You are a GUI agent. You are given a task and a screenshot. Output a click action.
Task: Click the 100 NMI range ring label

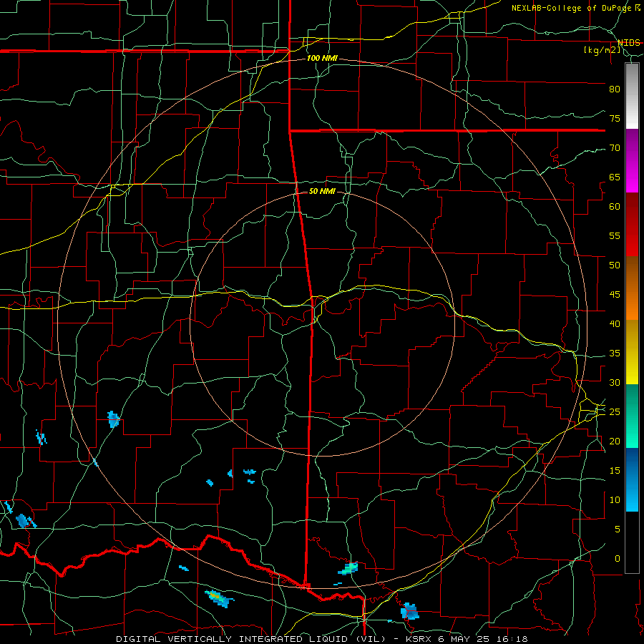point(322,59)
